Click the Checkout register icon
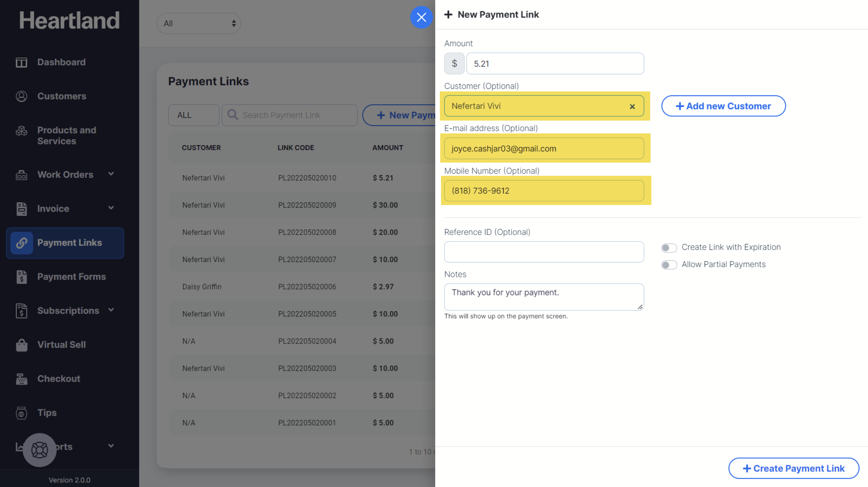868x487 pixels. click(x=21, y=379)
